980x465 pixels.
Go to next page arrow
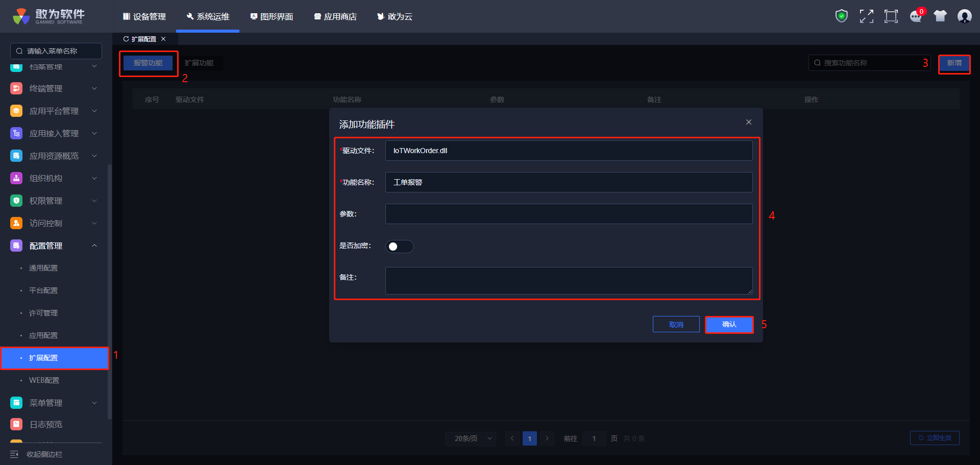click(x=547, y=438)
